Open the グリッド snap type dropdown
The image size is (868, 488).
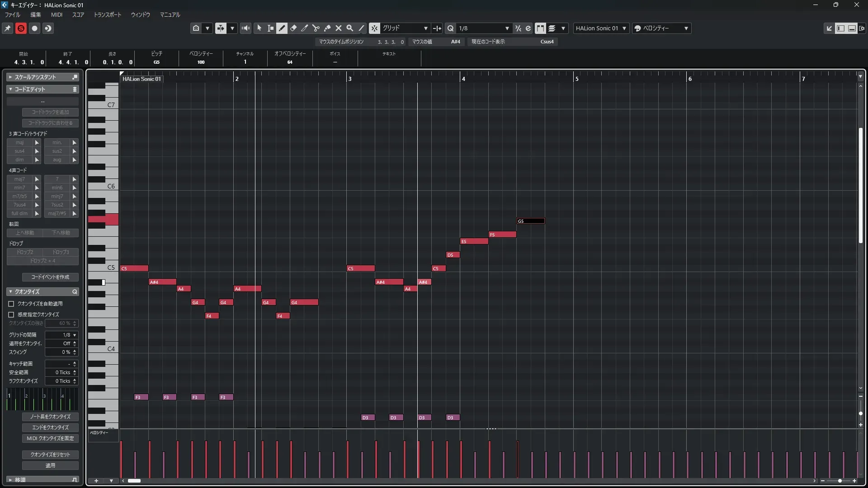[x=406, y=28]
